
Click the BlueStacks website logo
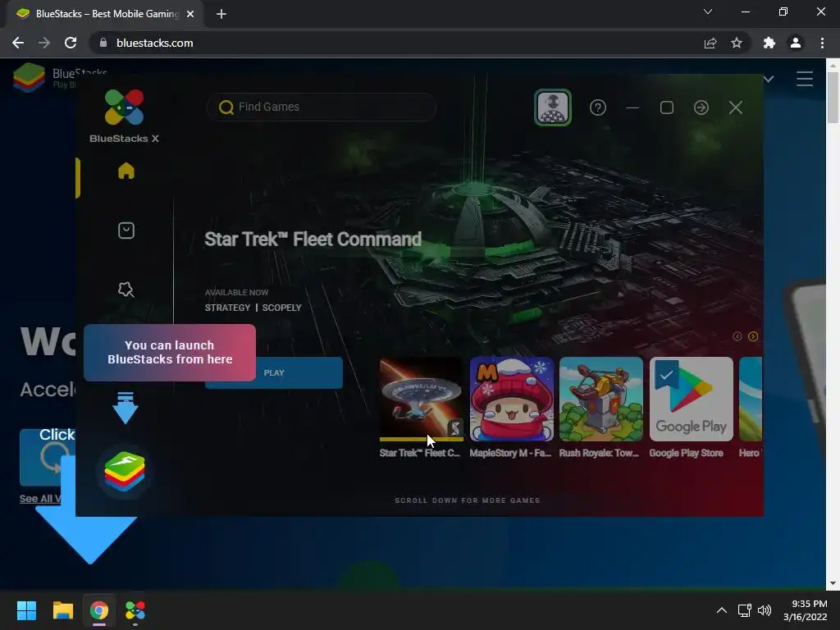pos(29,78)
